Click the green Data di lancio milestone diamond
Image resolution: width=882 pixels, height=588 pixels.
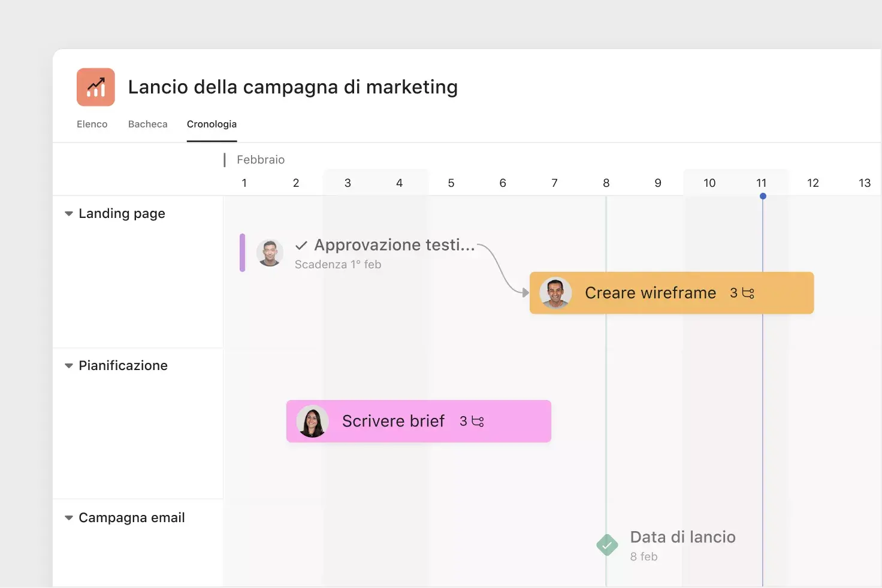pos(606,545)
